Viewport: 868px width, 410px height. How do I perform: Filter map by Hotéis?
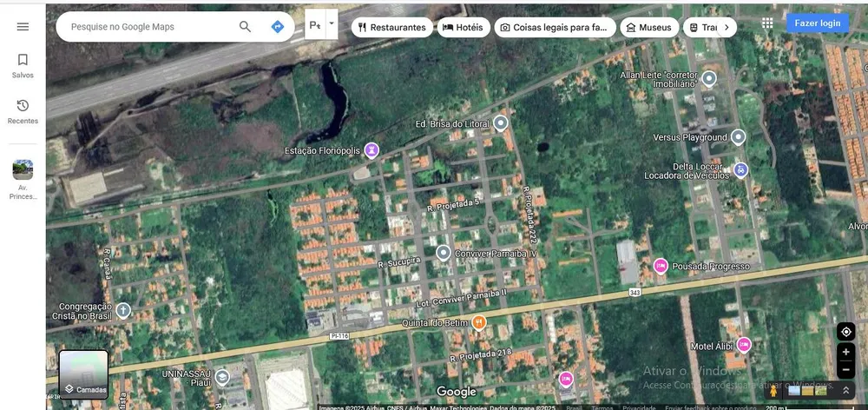point(464,27)
